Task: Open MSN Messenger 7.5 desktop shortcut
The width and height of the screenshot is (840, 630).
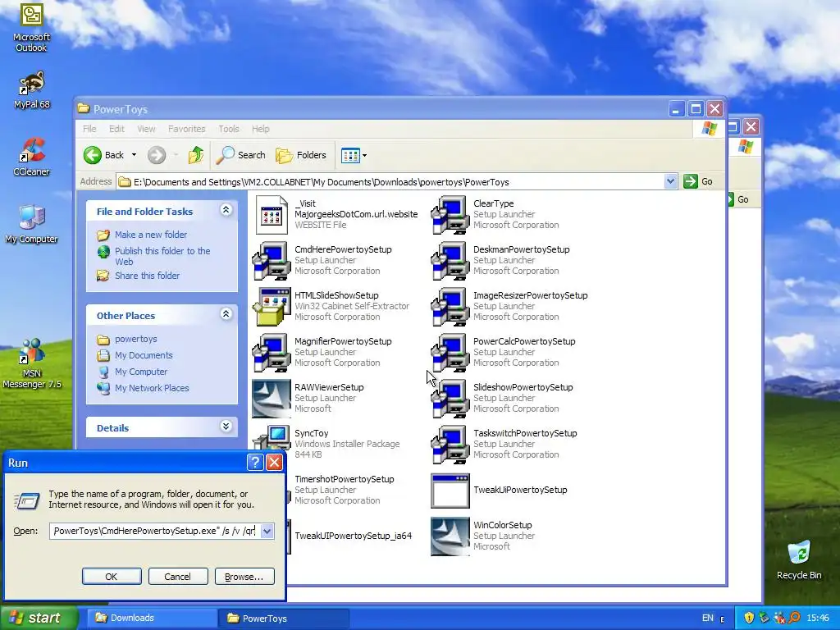Action: tap(32, 352)
